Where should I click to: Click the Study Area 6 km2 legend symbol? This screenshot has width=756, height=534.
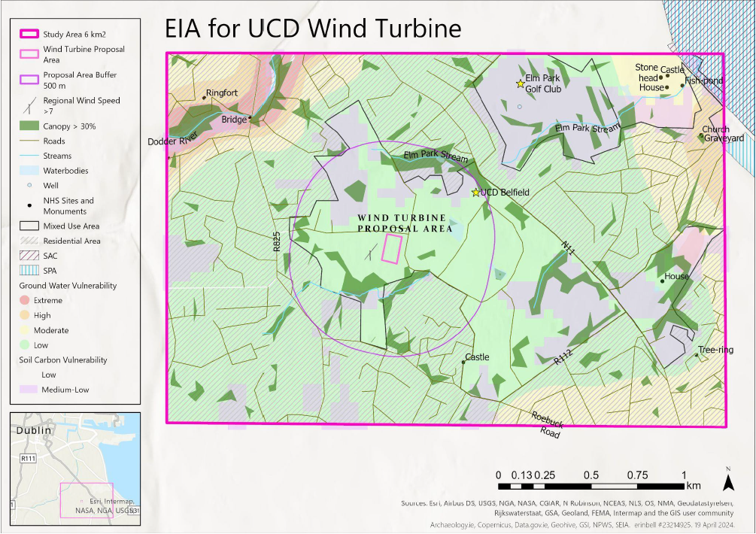tap(29, 33)
